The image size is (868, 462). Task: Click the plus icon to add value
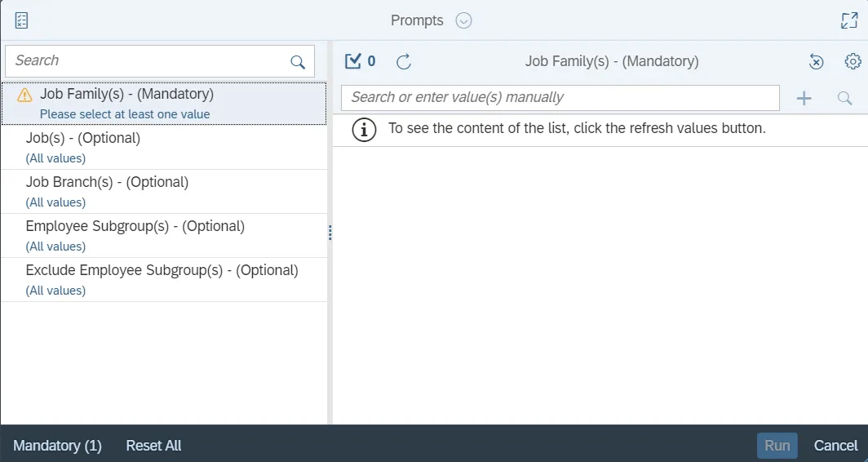pyautogui.click(x=804, y=98)
